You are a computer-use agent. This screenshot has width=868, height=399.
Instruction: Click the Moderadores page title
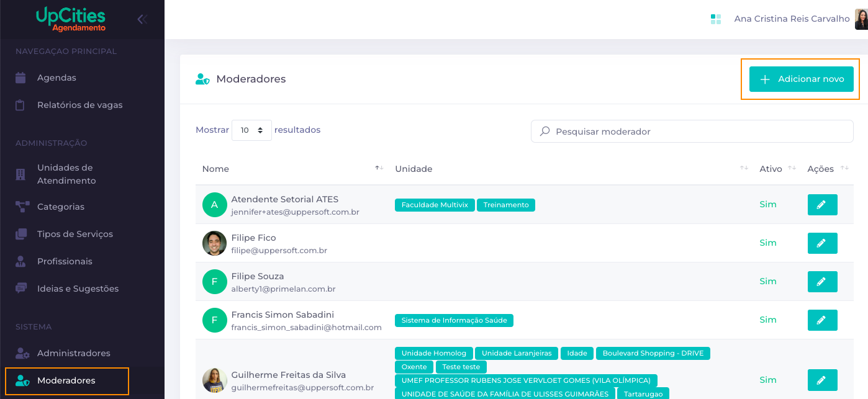click(x=251, y=79)
